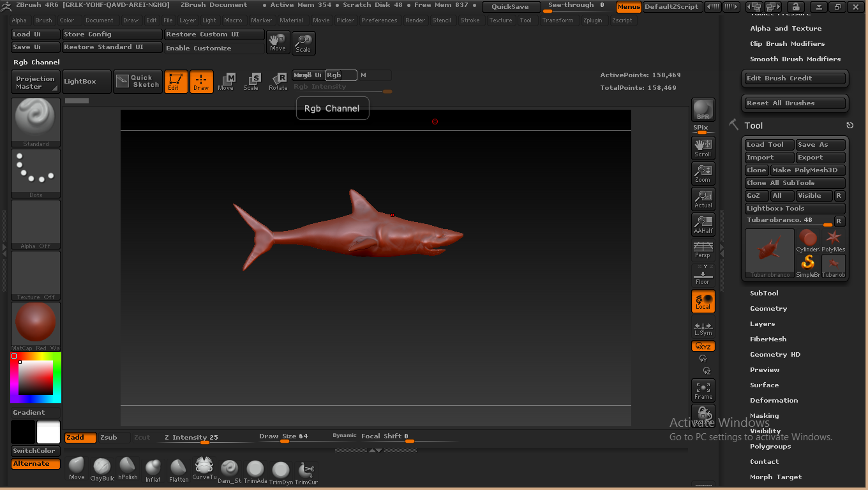This screenshot has width=868, height=490.
Task: Select the Move brush in bottom shelf
Action: pos(77,469)
